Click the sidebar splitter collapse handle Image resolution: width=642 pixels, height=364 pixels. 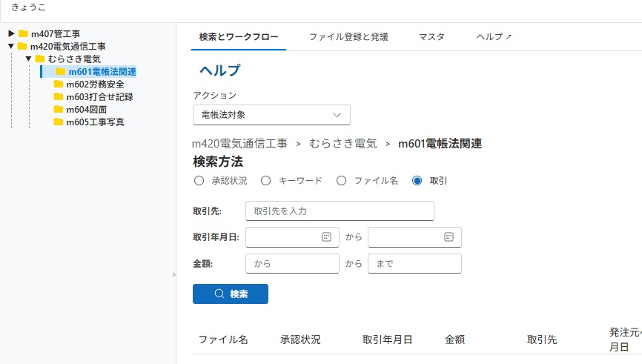173,274
